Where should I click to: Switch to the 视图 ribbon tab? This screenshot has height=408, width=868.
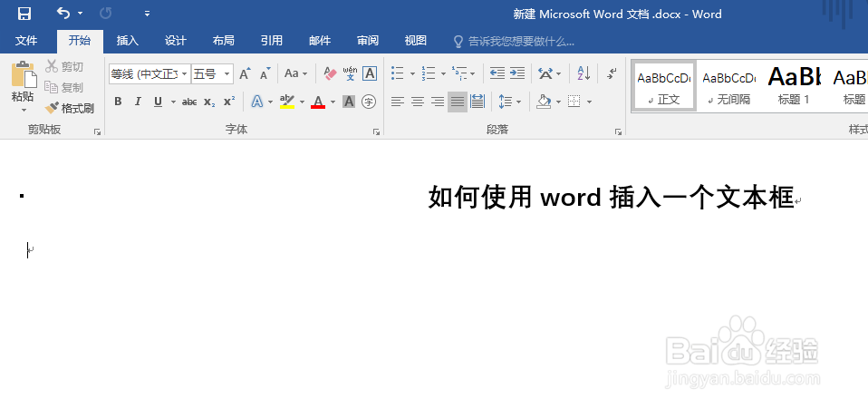click(x=415, y=41)
